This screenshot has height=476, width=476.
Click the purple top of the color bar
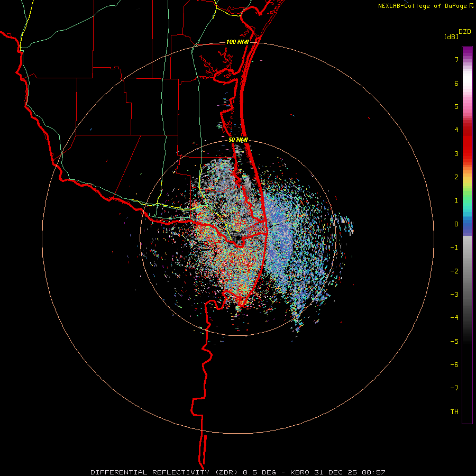tap(467, 52)
